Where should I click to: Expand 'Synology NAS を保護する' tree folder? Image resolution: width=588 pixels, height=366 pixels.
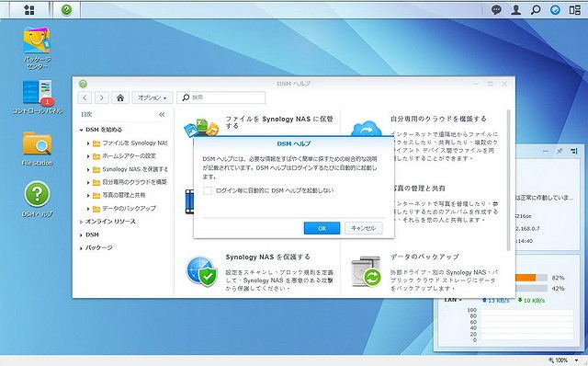[x=88, y=170]
